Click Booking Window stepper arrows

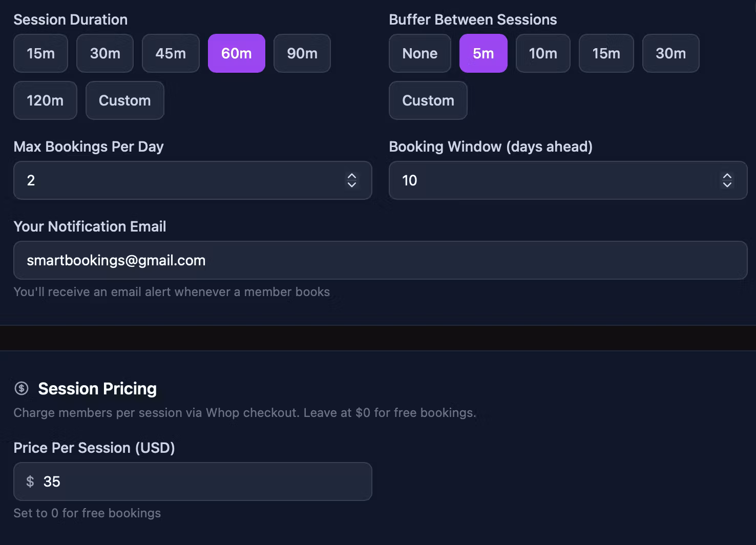tap(727, 180)
